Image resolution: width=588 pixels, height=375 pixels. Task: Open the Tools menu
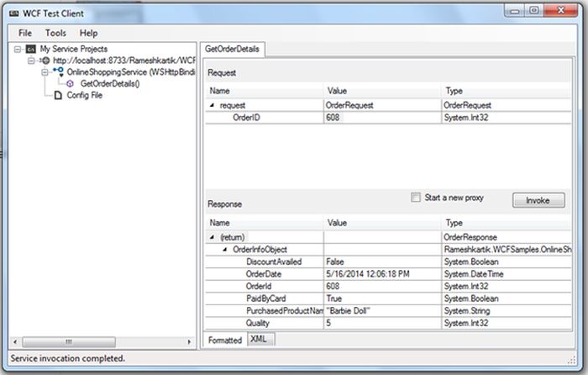[55, 33]
